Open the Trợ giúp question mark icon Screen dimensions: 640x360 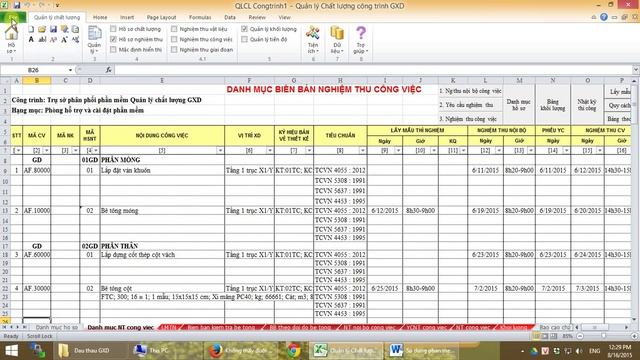click(x=361, y=39)
